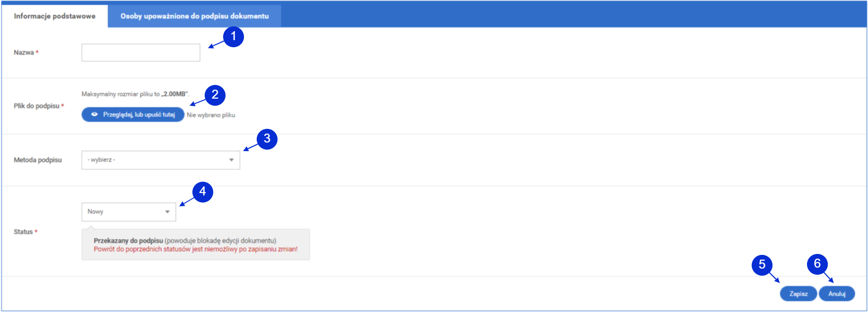Cancel using the Anuluj button

tap(837, 294)
